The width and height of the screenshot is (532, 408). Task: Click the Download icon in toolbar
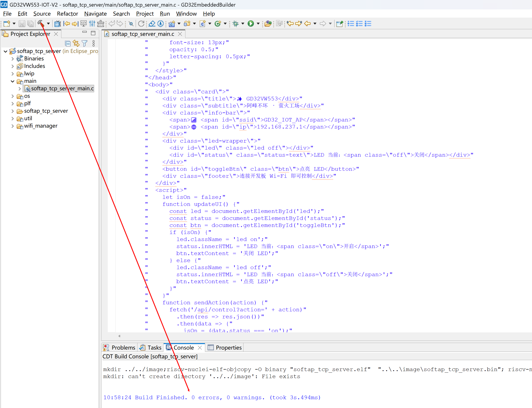[x=161, y=24]
